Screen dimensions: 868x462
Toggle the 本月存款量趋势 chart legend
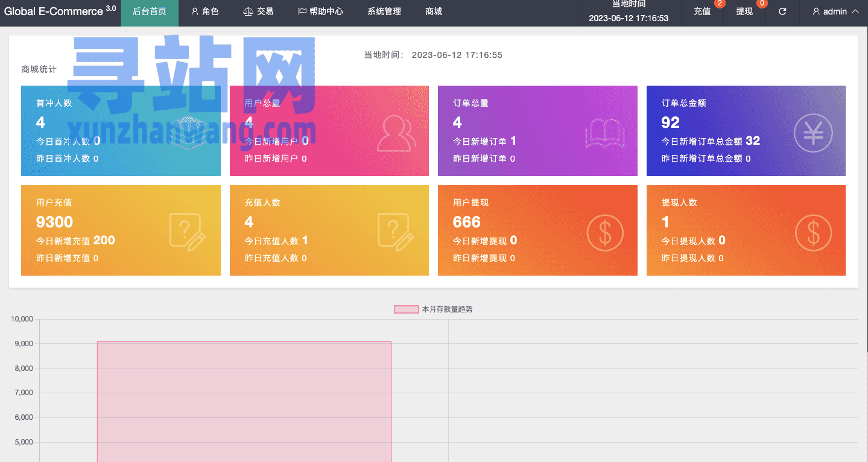tap(433, 309)
